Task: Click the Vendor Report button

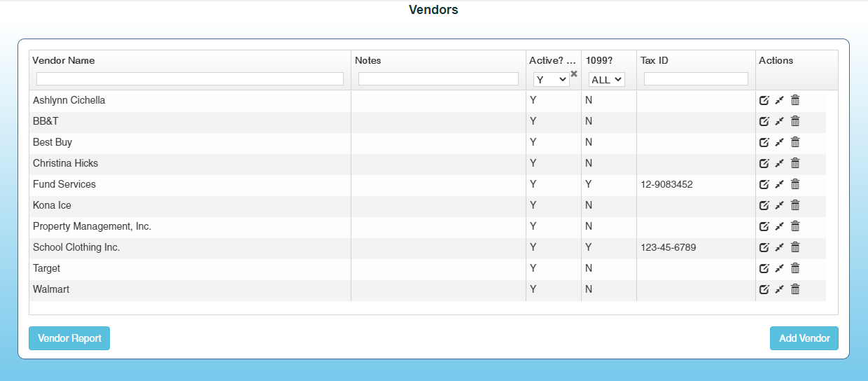Action: pos(69,338)
